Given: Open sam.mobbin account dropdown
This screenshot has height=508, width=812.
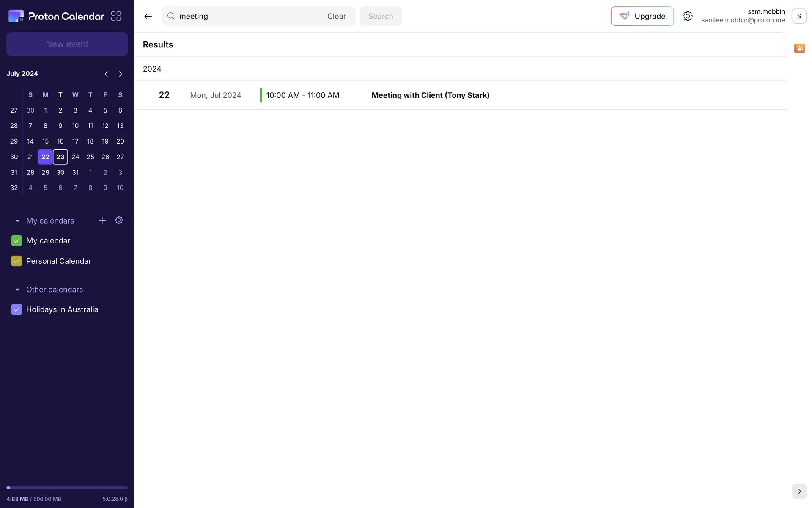Looking at the screenshot, I should [x=798, y=16].
